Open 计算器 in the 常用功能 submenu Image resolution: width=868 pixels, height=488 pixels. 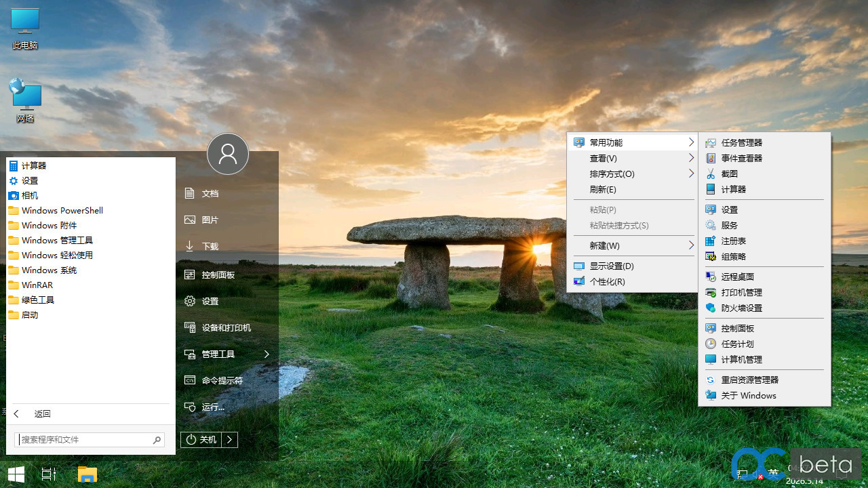click(x=764, y=189)
